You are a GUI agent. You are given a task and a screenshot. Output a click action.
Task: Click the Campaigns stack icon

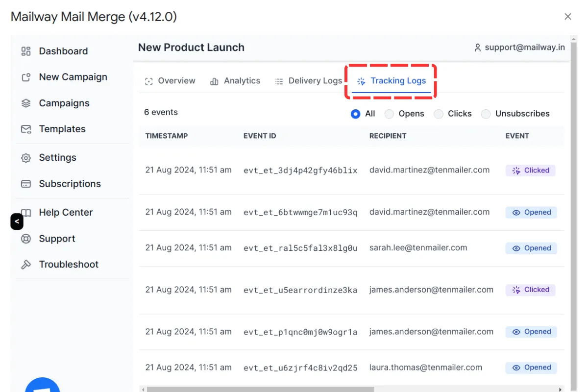click(25, 103)
